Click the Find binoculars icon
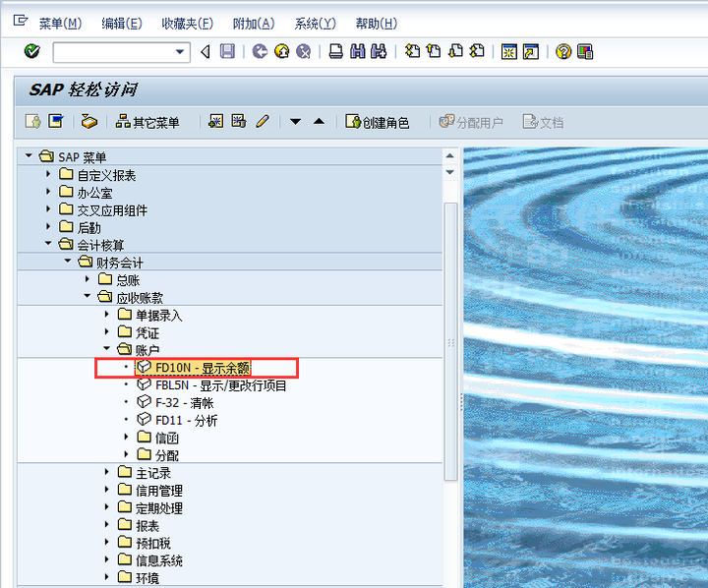 [x=358, y=51]
